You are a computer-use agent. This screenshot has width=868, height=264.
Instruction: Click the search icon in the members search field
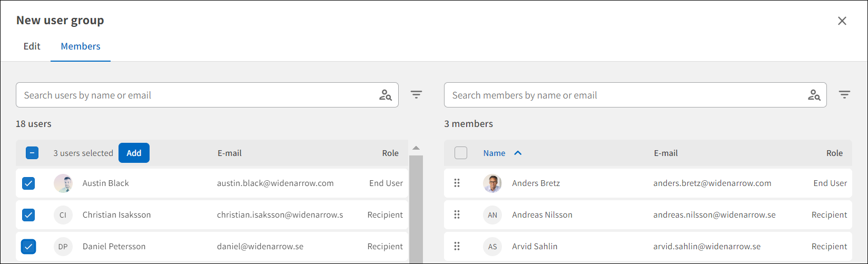[814, 95]
